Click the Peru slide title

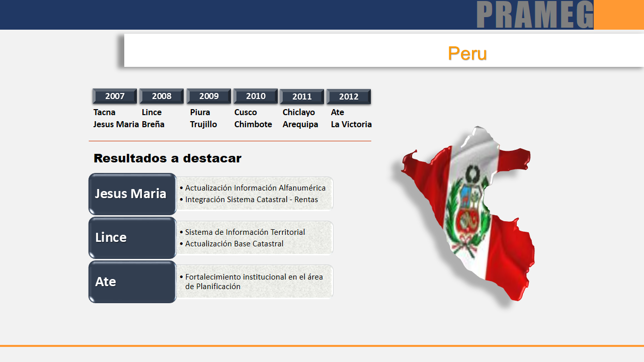pyautogui.click(x=467, y=53)
